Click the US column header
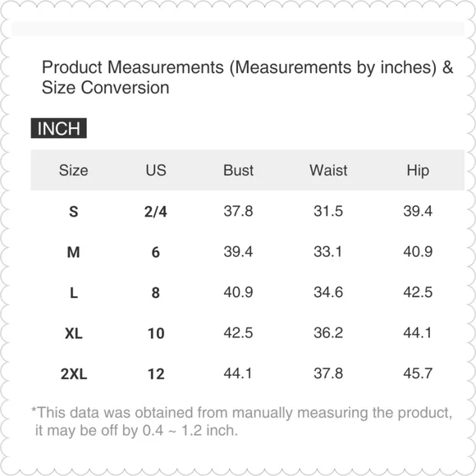Viewport: 476px width, 476px height. click(156, 171)
